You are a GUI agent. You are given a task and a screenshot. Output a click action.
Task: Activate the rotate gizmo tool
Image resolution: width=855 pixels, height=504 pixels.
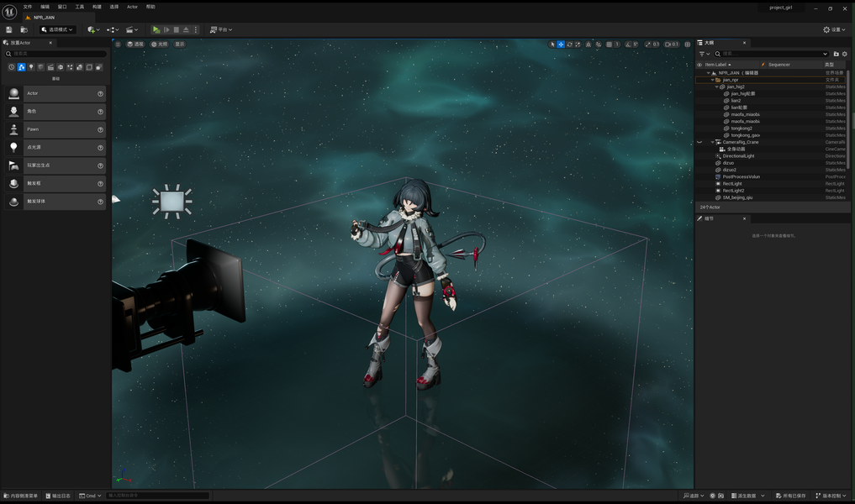(x=569, y=45)
